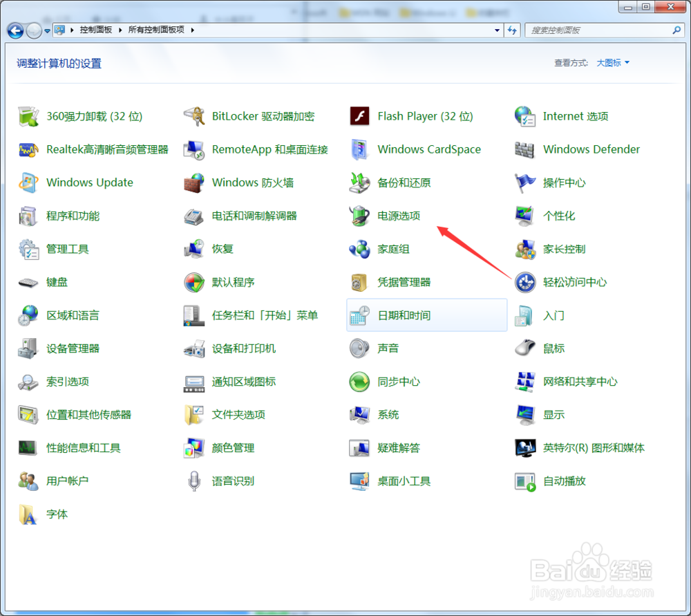Open 键盘 icon
The width and height of the screenshot is (691, 616).
click(28, 282)
